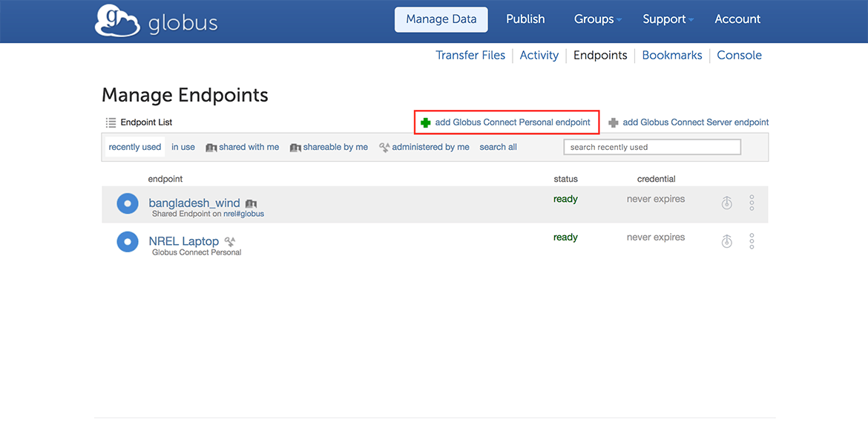
Task: Click the endpoint column header
Action: click(165, 179)
